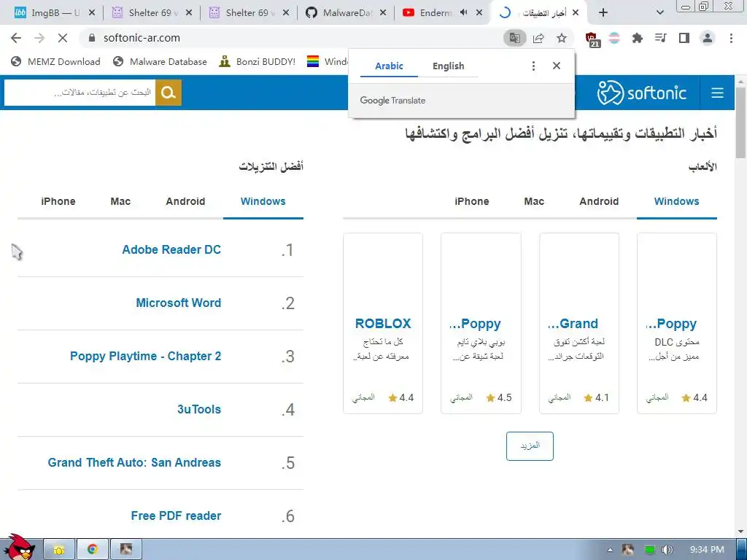The height and width of the screenshot is (560, 747).
Task: Open a new browser tab with plus
Action: [x=603, y=13]
